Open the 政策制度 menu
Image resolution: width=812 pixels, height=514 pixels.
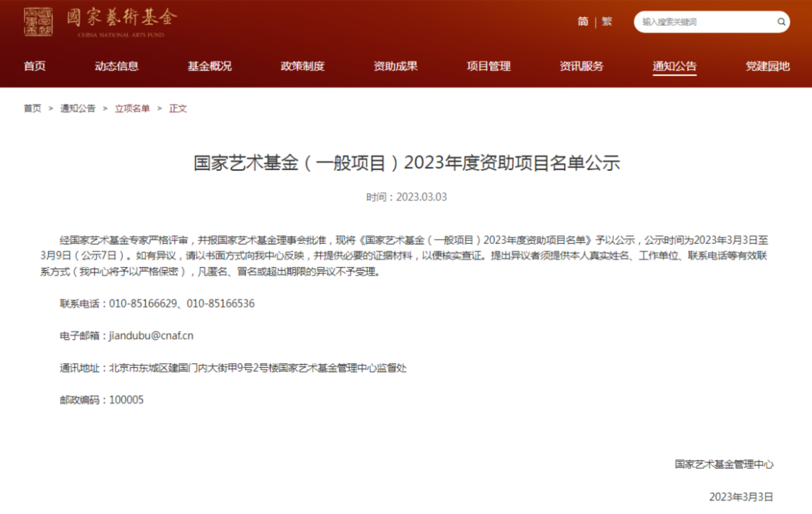[303, 66]
